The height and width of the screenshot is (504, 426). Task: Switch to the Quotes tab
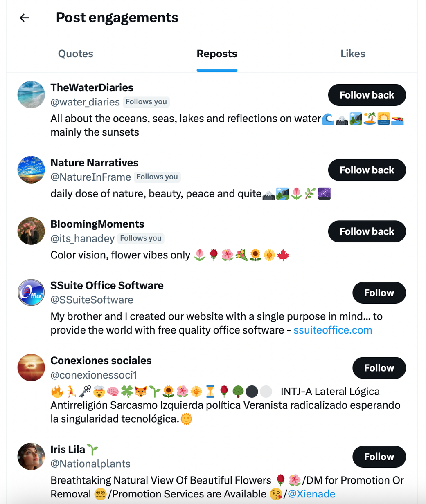pos(75,54)
